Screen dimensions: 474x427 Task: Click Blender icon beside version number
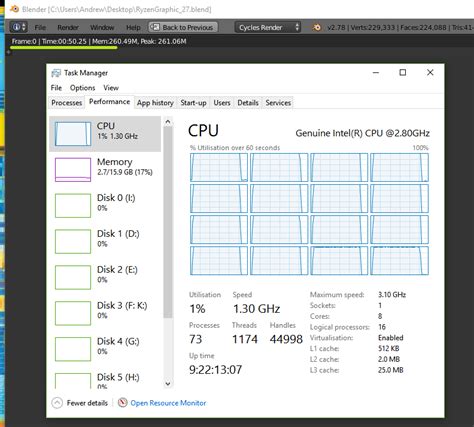click(x=317, y=27)
